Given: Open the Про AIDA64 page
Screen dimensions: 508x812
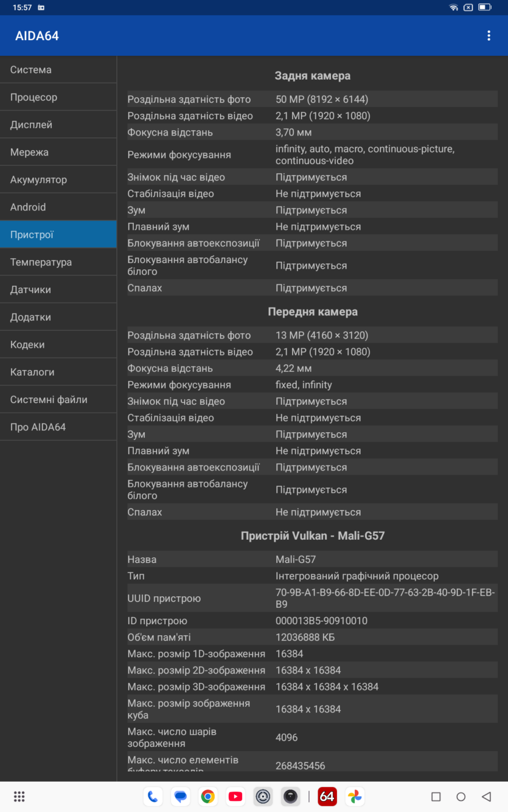Looking at the screenshot, I should 58,427.
